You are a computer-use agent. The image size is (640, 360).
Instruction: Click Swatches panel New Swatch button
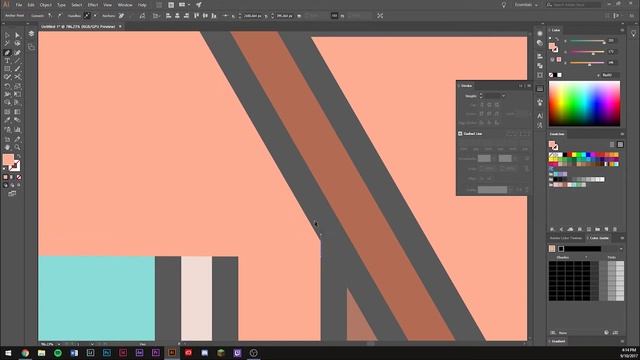(607, 229)
